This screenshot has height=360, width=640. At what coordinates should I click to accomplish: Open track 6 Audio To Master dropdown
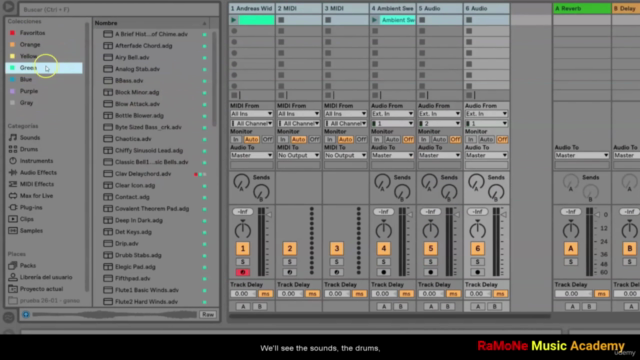486,156
